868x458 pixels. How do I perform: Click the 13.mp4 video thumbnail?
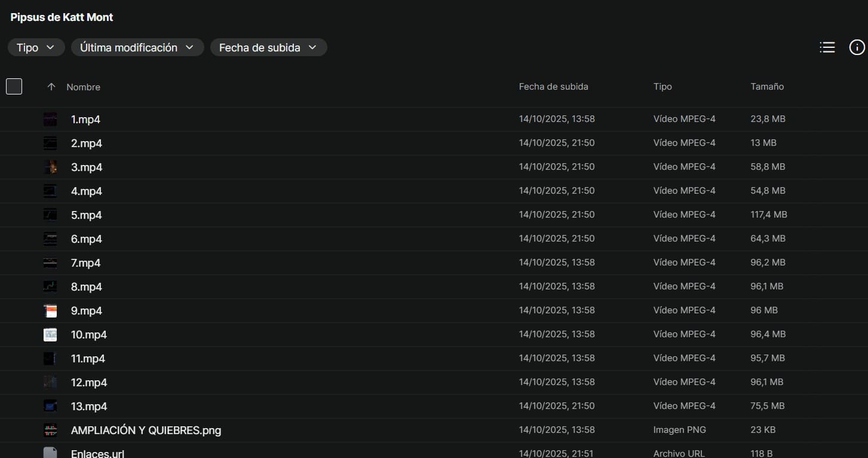[x=50, y=406]
